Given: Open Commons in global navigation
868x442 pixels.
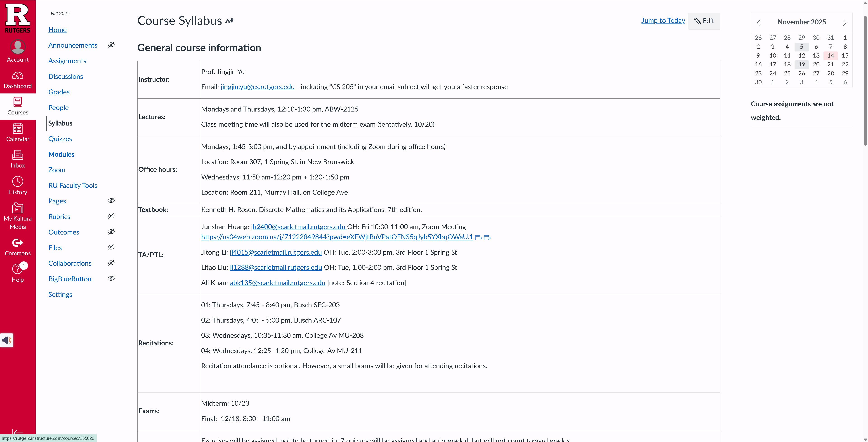Looking at the screenshot, I should click(18, 247).
